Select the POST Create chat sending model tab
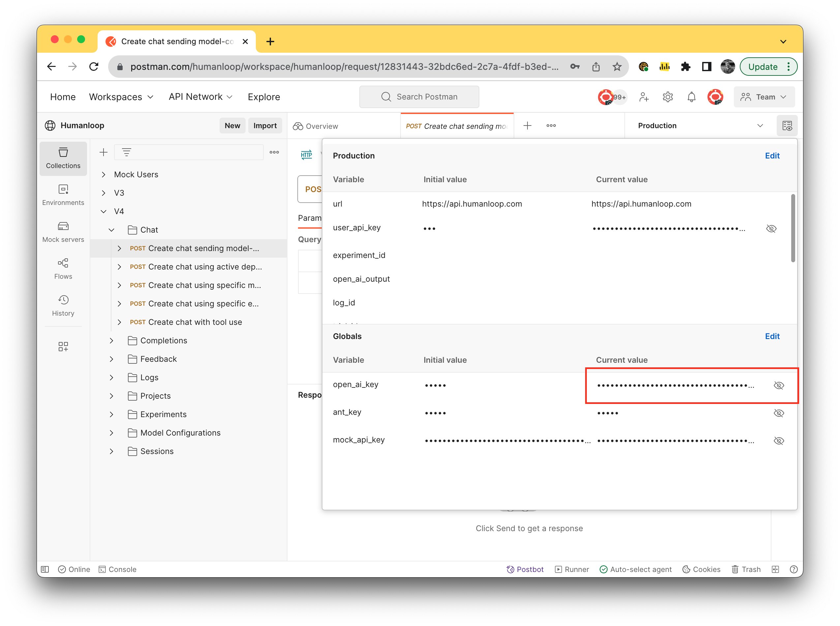This screenshot has width=840, height=626. [457, 126]
